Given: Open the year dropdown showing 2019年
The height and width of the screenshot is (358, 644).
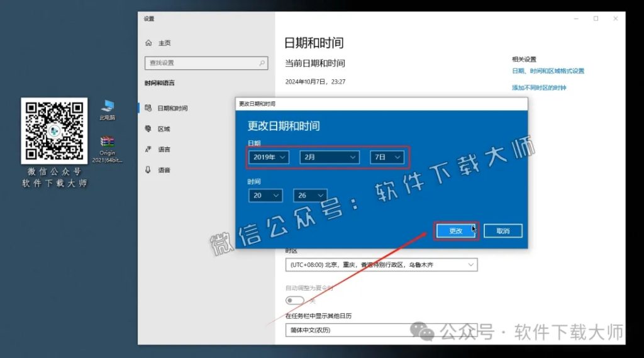Looking at the screenshot, I should 269,157.
